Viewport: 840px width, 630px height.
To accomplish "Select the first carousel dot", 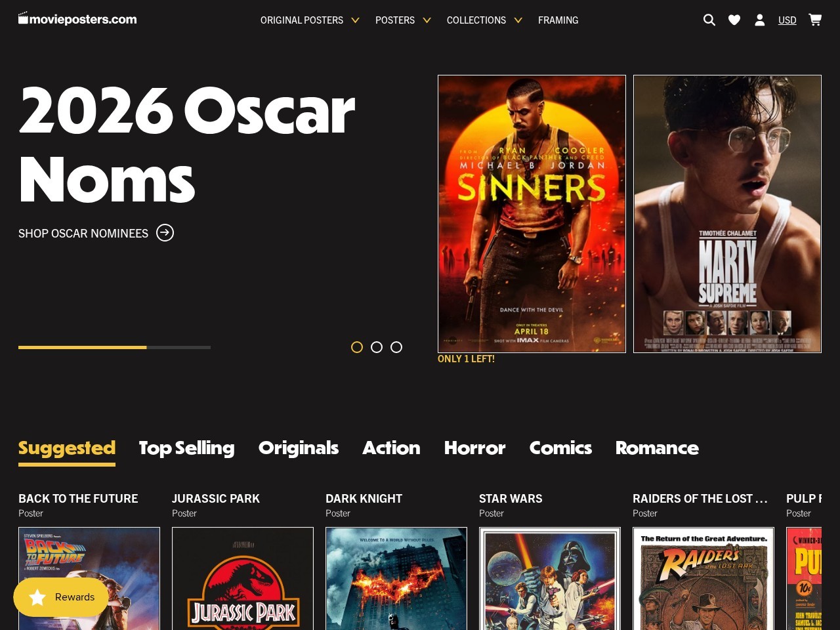I will click(357, 347).
